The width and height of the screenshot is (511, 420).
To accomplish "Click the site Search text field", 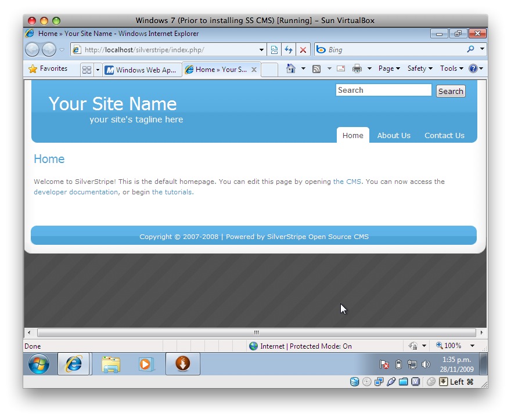I will click(x=383, y=90).
